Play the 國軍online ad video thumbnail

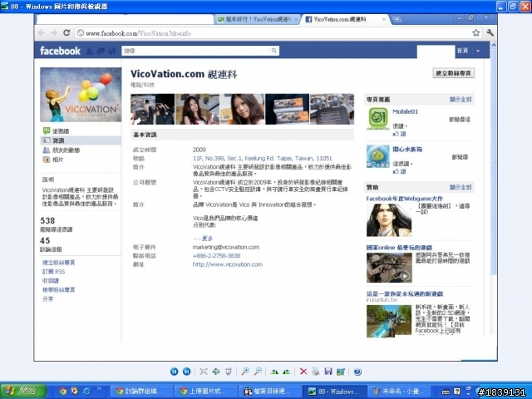pyautogui.click(x=389, y=268)
